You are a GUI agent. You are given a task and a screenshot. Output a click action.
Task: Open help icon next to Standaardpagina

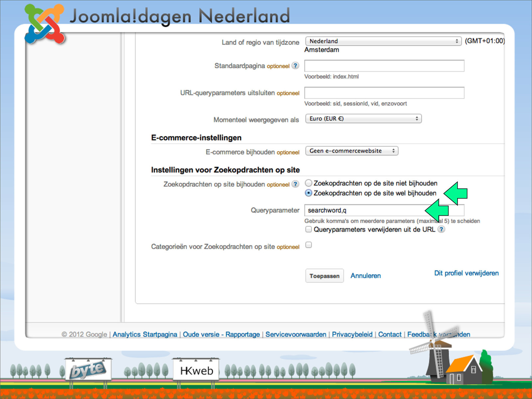pos(295,66)
